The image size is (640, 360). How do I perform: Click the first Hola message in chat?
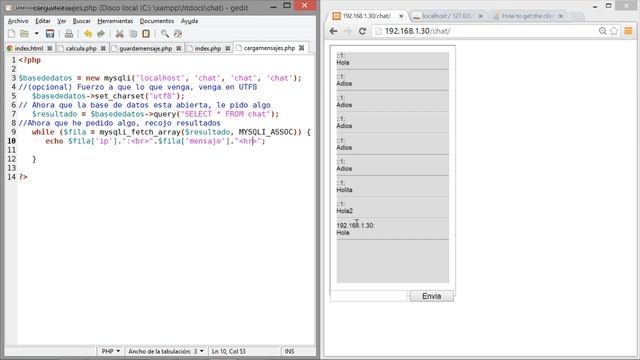[342, 62]
